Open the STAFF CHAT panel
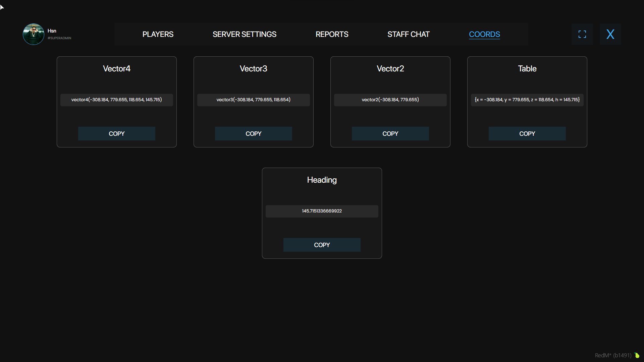The width and height of the screenshot is (644, 362). pyautogui.click(x=408, y=34)
